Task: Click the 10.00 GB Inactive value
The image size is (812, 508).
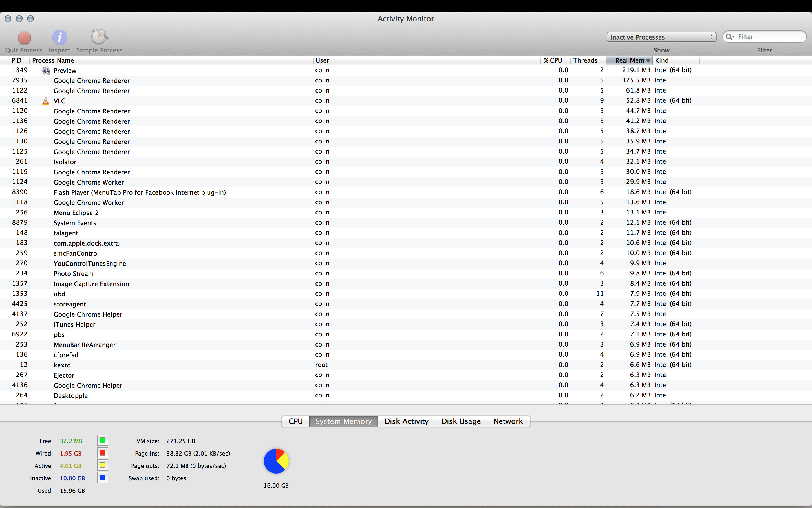Action: [72, 478]
